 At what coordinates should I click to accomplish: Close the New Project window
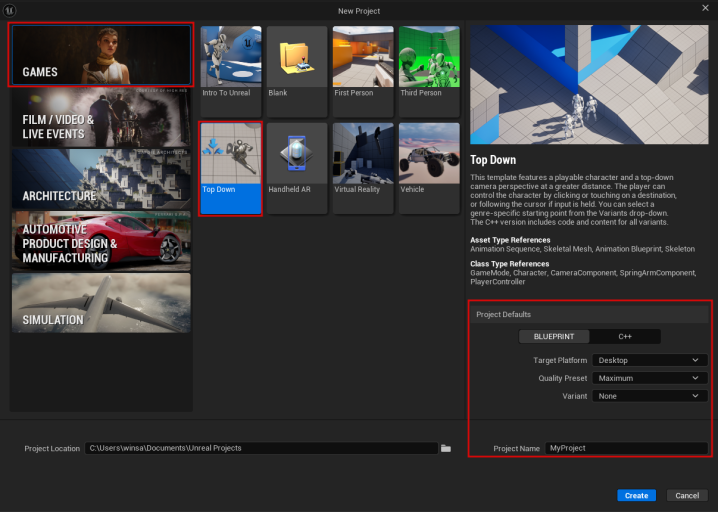(x=705, y=8)
